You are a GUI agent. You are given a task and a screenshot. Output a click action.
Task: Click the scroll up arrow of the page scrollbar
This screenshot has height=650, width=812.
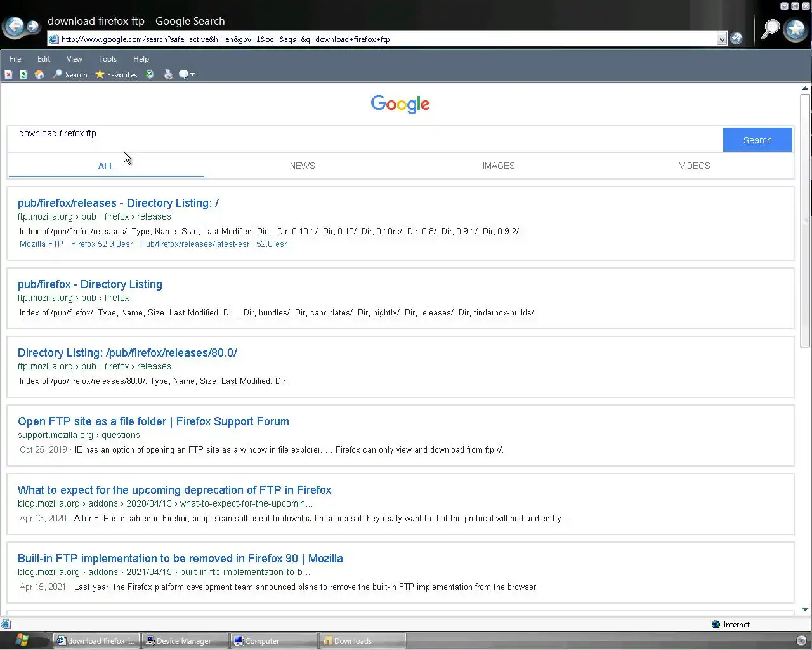[805, 88]
